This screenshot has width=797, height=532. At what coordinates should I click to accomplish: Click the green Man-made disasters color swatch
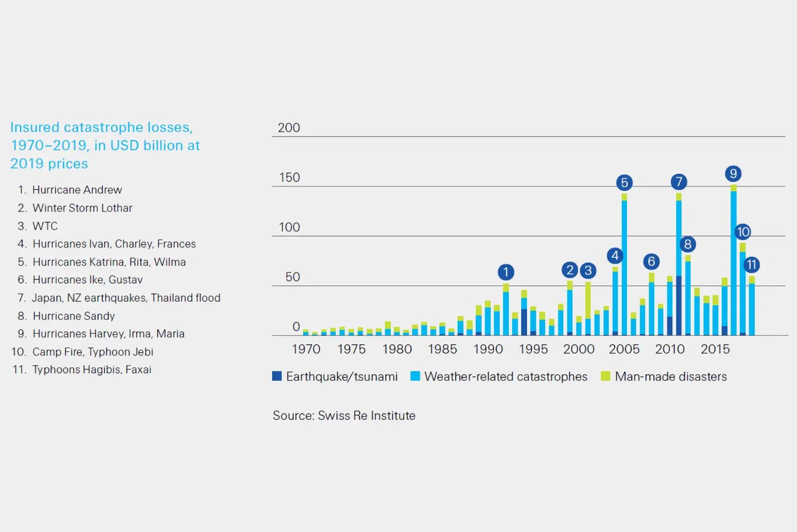coord(605,377)
